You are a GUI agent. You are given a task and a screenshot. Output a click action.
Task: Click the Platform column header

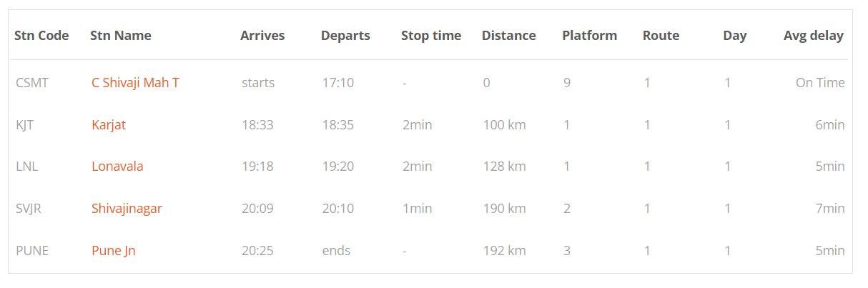click(590, 36)
